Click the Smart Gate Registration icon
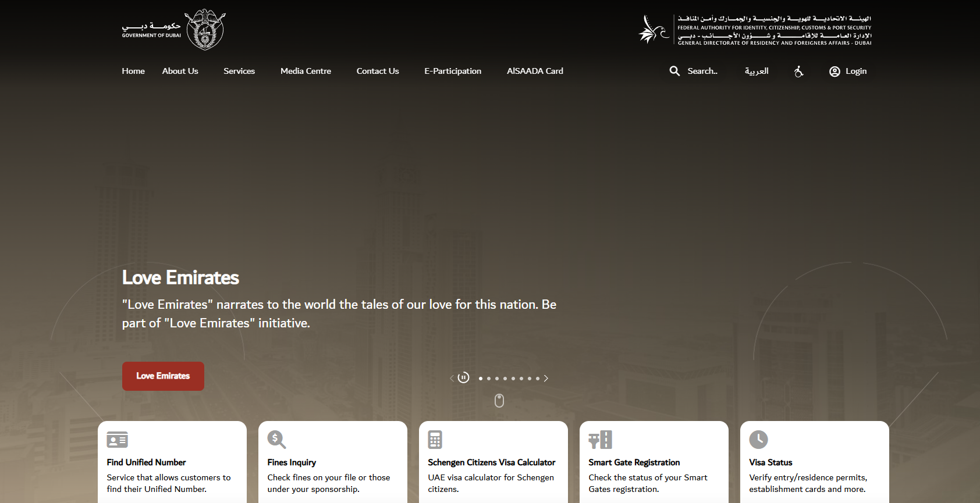The height and width of the screenshot is (503, 980). pyautogui.click(x=600, y=440)
